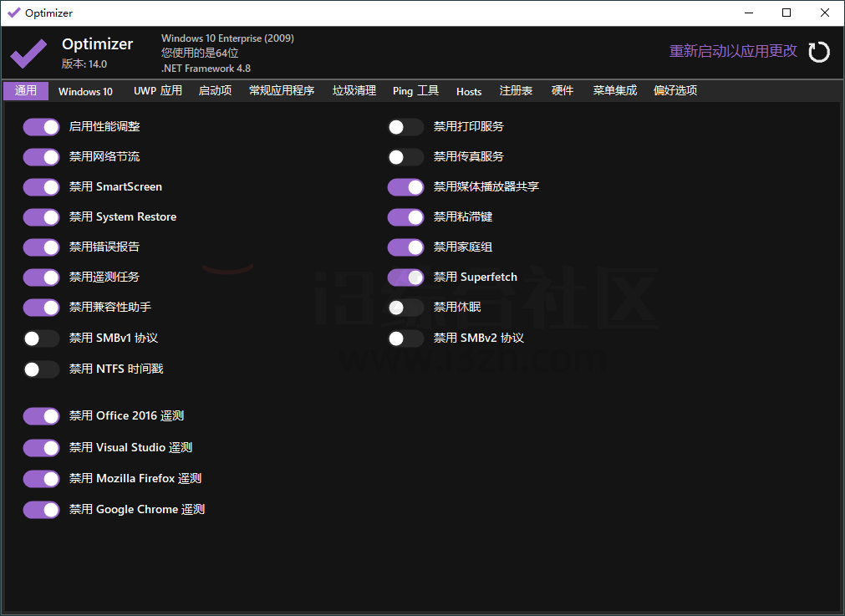The height and width of the screenshot is (616, 845).
Task: Turn off 禁用 SmartScreen switch
Action: coord(42,187)
